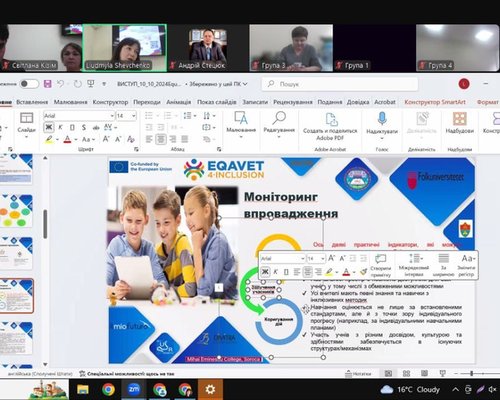Start the slide show from the quick access toolbar icon
The image size is (500, 400).
click(91, 84)
